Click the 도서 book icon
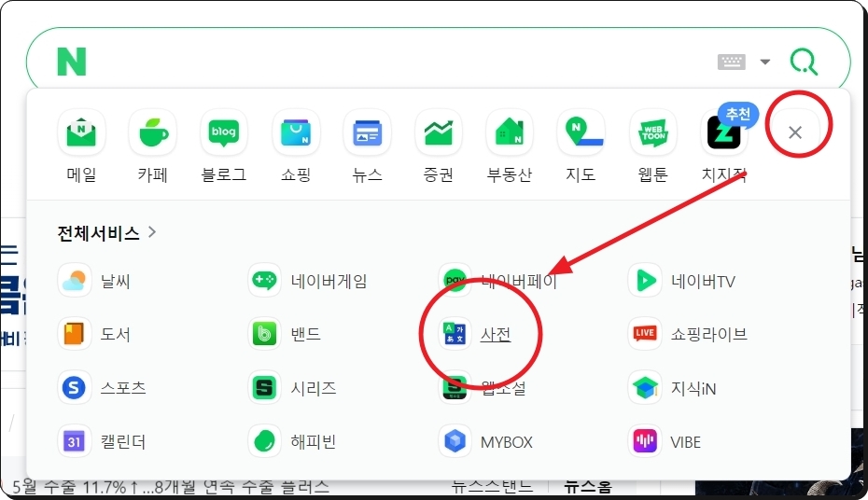Screen dimensions: 868x500 pyautogui.click(x=74, y=334)
